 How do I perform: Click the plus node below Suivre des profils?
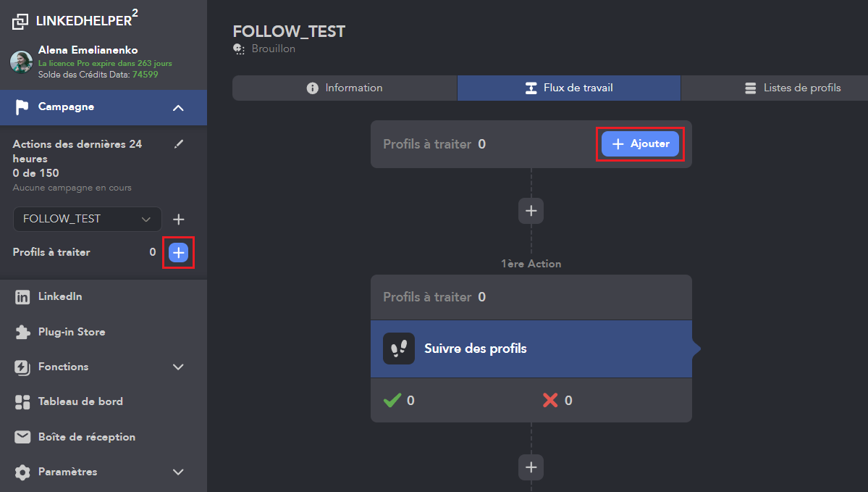[531, 467]
